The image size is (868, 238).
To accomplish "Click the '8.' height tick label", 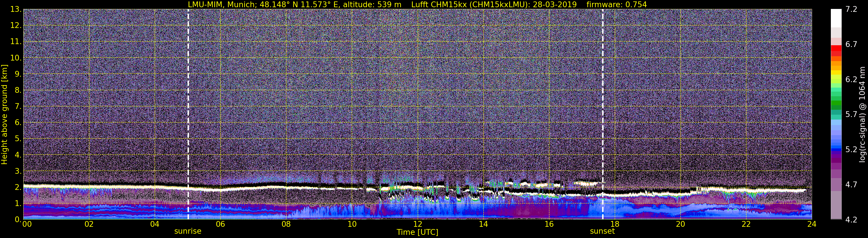I will coord(18,90).
